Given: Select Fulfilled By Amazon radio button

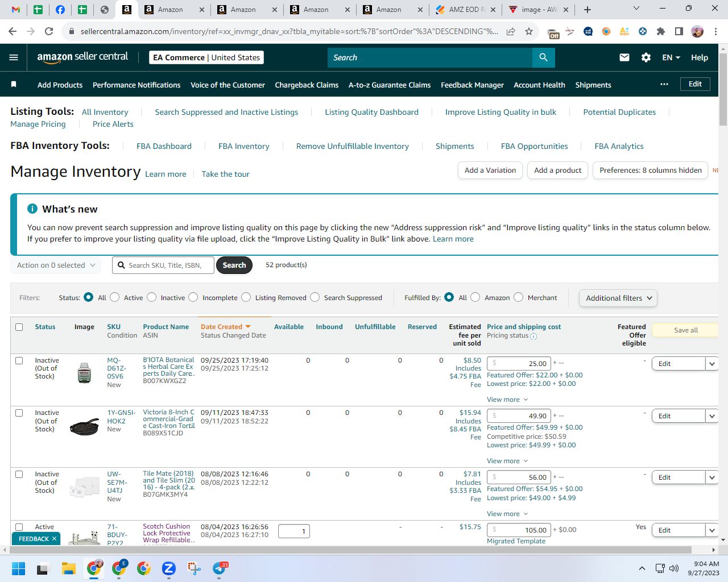Looking at the screenshot, I should coord(475,297).
